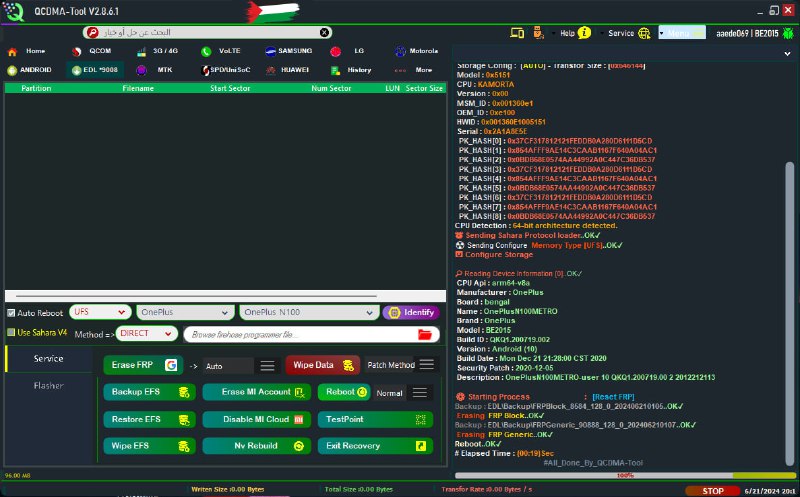This screenshot has width=800, height=497.
Task: Click the Nv Rebuild button
Action: 257,446
